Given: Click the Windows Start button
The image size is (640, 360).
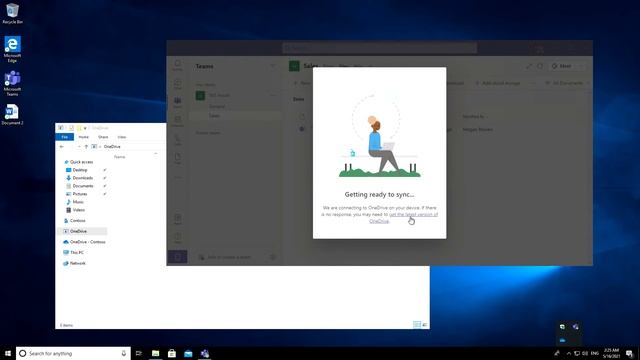Looking at the screenshot, I should (8, 353).
